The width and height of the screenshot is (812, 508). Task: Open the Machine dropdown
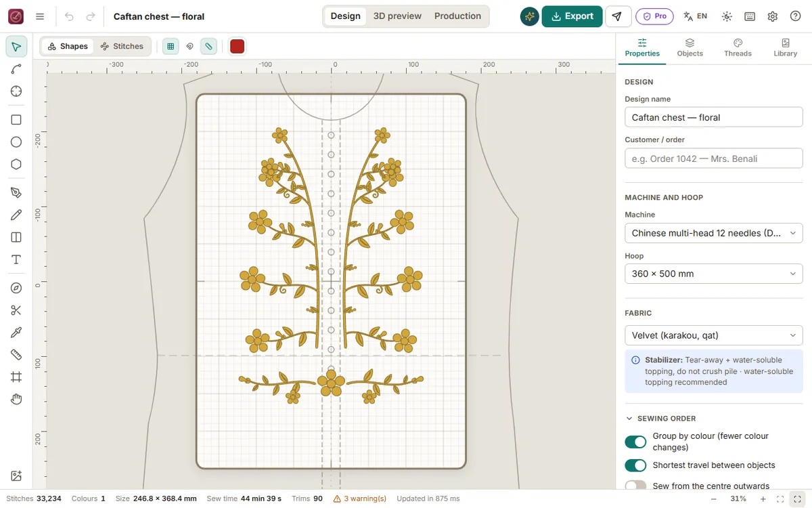point(713,233)
